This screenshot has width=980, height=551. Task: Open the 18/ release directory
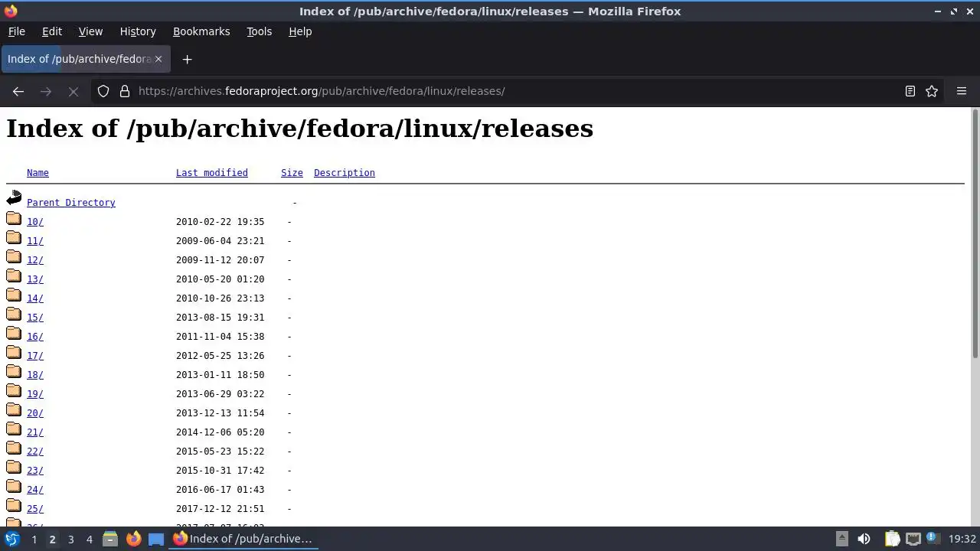tap(35, 375)
